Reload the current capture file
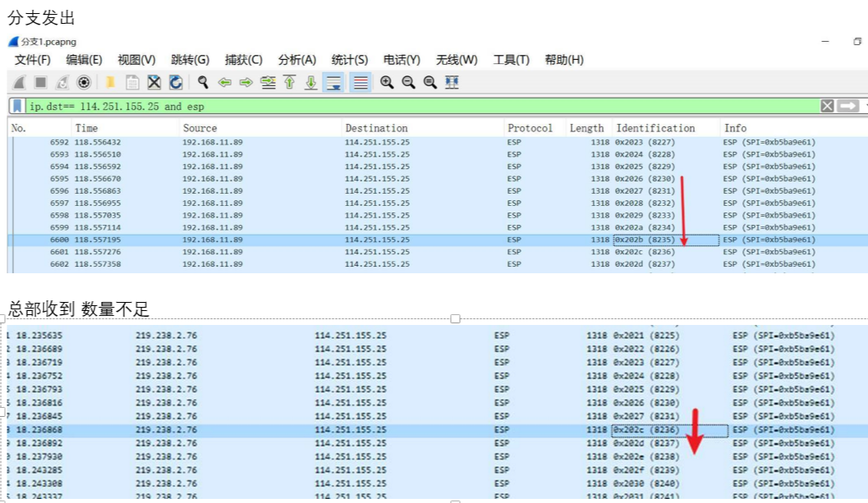The image size is (868, 503). tap(176, 82)
